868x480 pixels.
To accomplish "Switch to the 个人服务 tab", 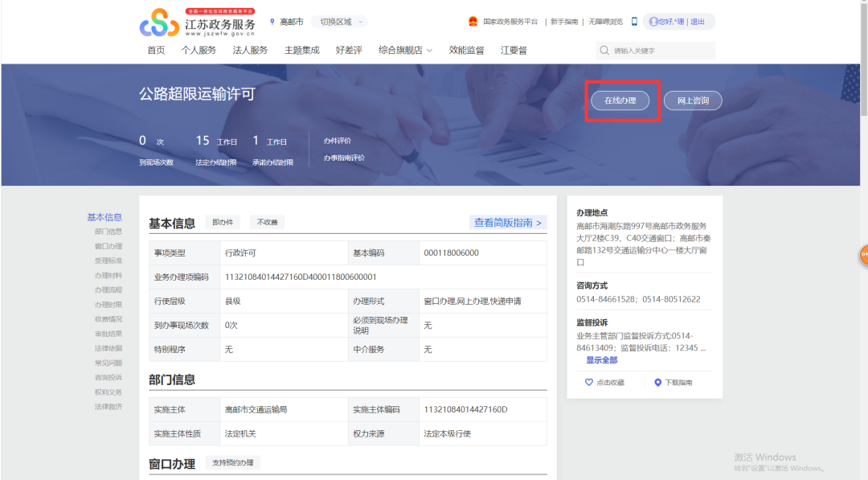I will [x=200, y=49].
